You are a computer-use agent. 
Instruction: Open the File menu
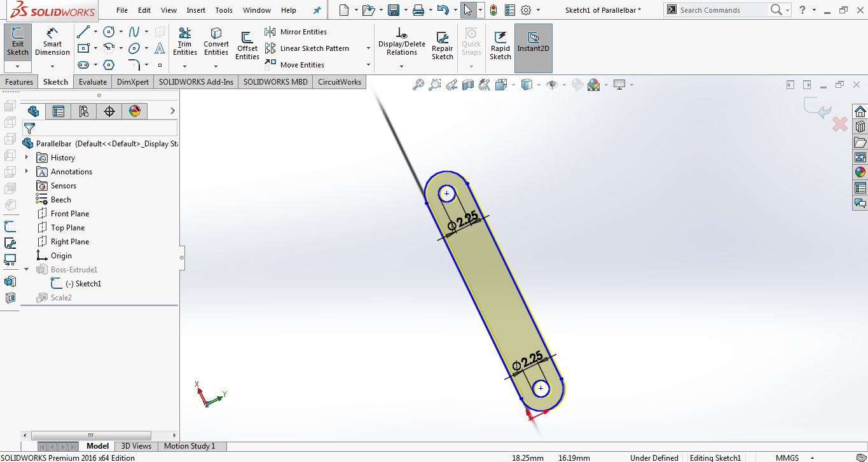coord(122,10)
